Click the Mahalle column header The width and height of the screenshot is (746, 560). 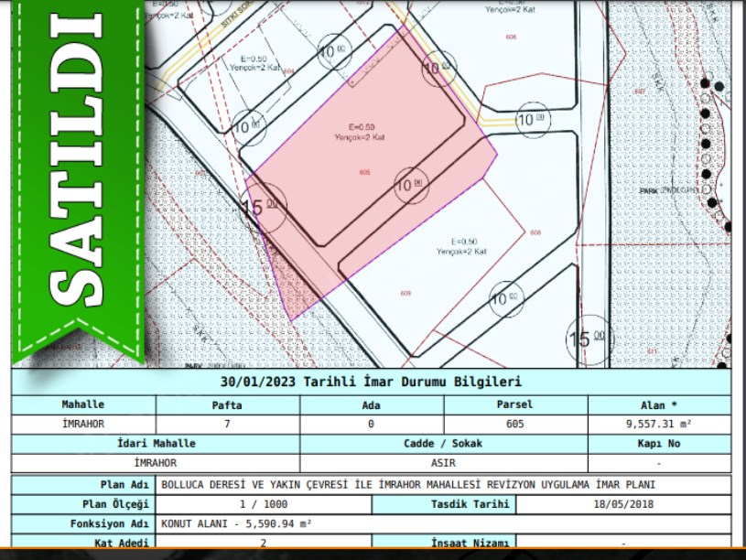point(83,404)
